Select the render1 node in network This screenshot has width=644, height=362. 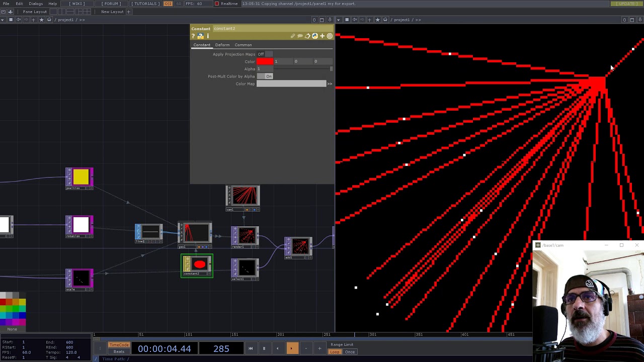tap(246, 237)
